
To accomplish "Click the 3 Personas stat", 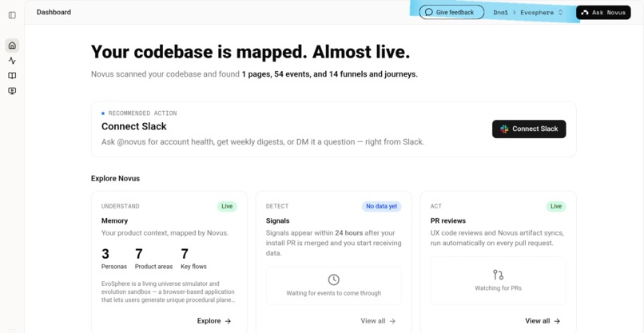I will [x=114, y=259].
